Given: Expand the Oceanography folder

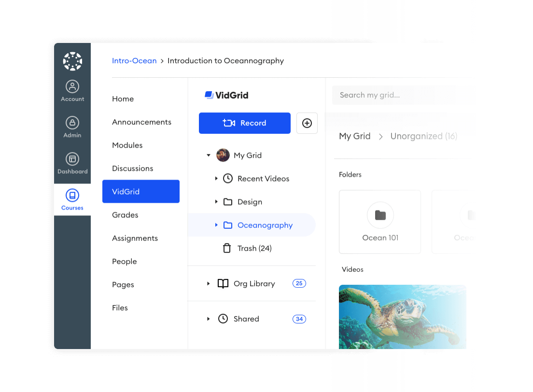Looking at the screenshot, I should 217,225.
